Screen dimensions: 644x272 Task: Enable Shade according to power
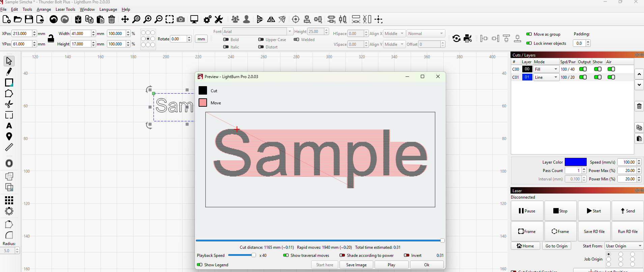click(342, 256)
